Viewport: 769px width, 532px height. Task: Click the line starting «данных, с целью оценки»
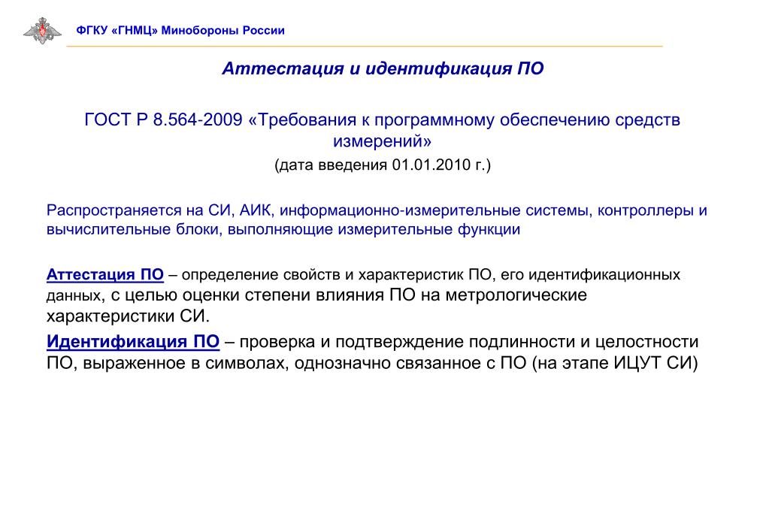[316, 295]
